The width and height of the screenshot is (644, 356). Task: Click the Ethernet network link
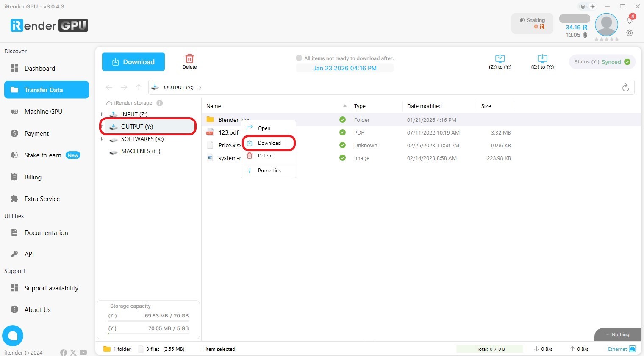click(622, 349)
